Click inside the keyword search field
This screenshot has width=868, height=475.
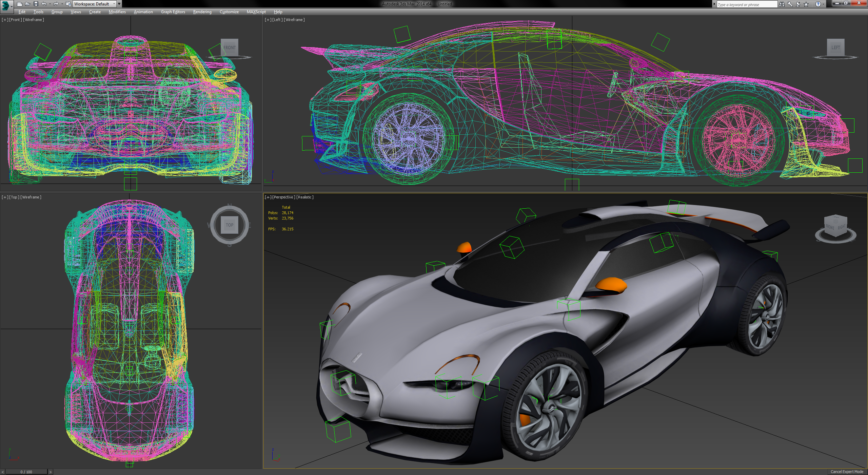(746, 4)
